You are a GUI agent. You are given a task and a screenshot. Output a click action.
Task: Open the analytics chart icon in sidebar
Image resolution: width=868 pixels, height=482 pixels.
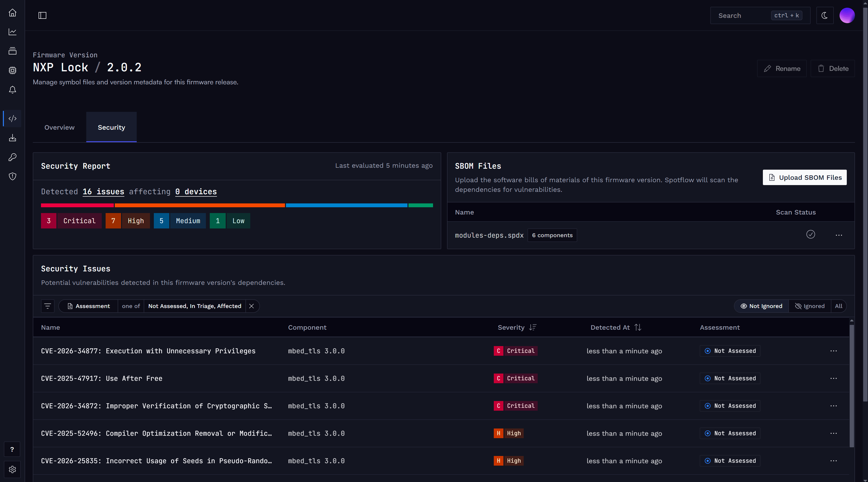13,32
